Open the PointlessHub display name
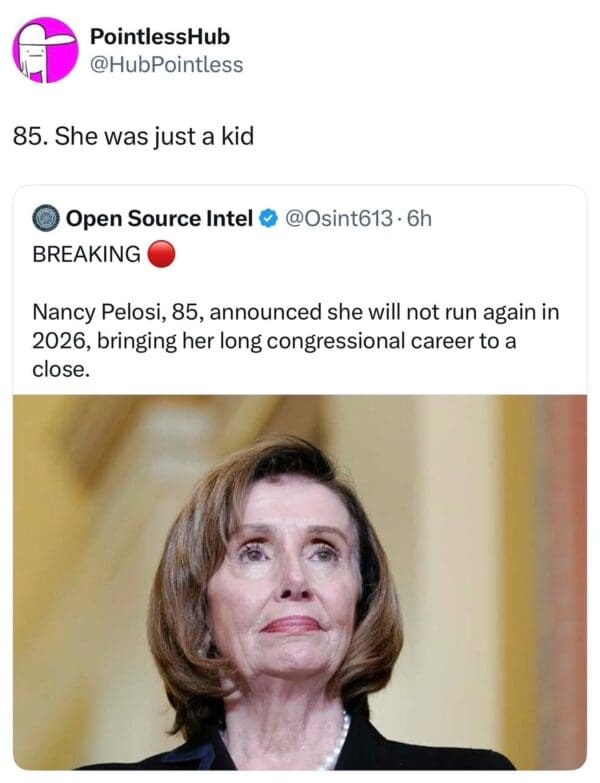Viewport: 600px width, 783px height. tap(160, 37)
